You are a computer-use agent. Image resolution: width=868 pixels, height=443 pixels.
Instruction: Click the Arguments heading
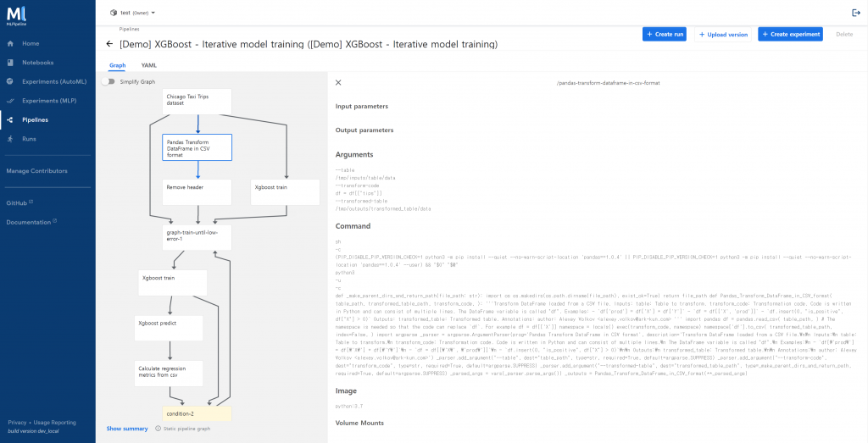tap(354, 154)
